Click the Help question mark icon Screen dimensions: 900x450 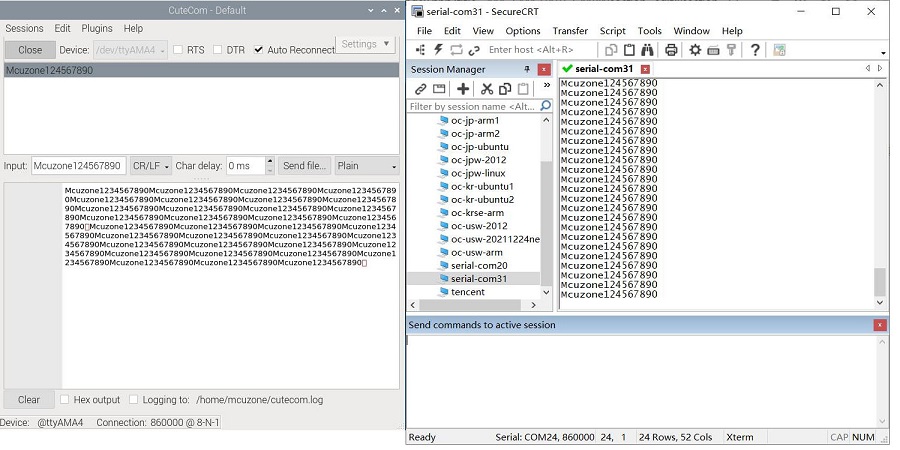point(755,50)
